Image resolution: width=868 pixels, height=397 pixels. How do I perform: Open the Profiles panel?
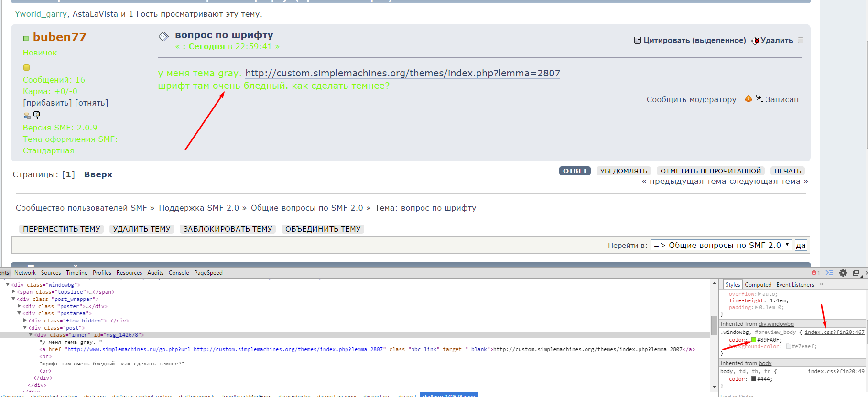(x=102, y=273)
